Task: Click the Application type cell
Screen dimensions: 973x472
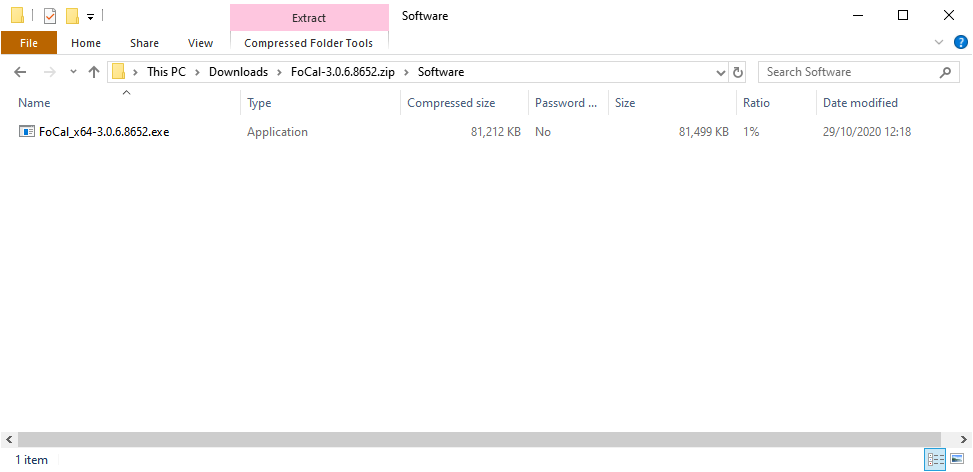Action: click(x=277, y=131)
